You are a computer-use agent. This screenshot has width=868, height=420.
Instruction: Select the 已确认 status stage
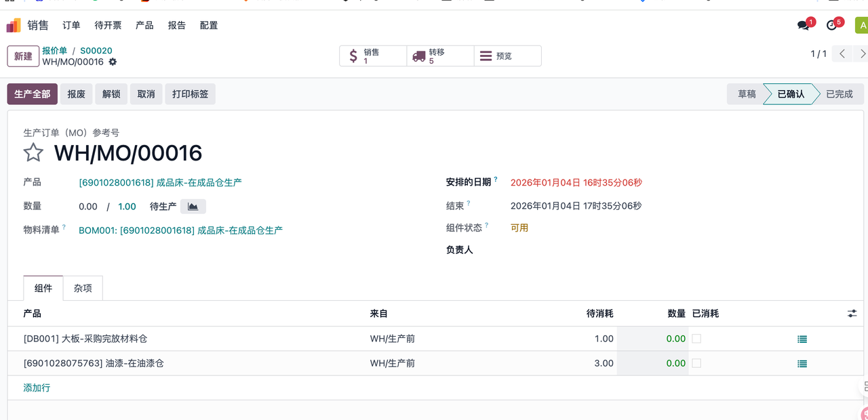point(791,94)
